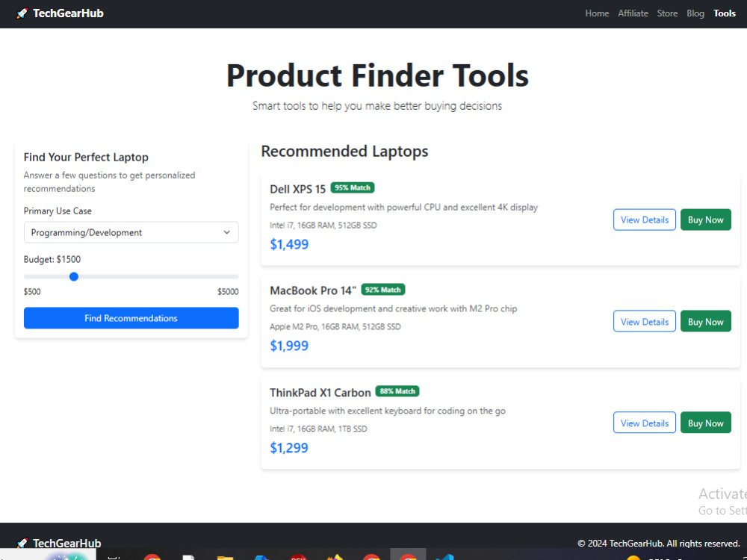Image resolution: width=747 pixels, height=560 pixels.
Task: Open the Primary Use Case dropdown
Action: point(131,232)
